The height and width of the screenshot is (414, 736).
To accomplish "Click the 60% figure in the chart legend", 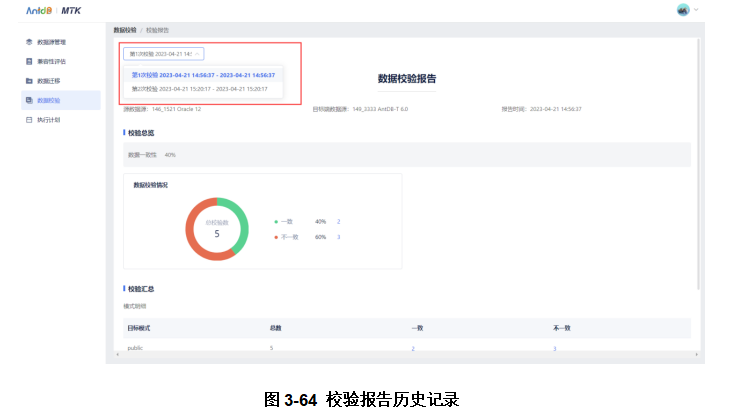I will [x=321, y=237].
